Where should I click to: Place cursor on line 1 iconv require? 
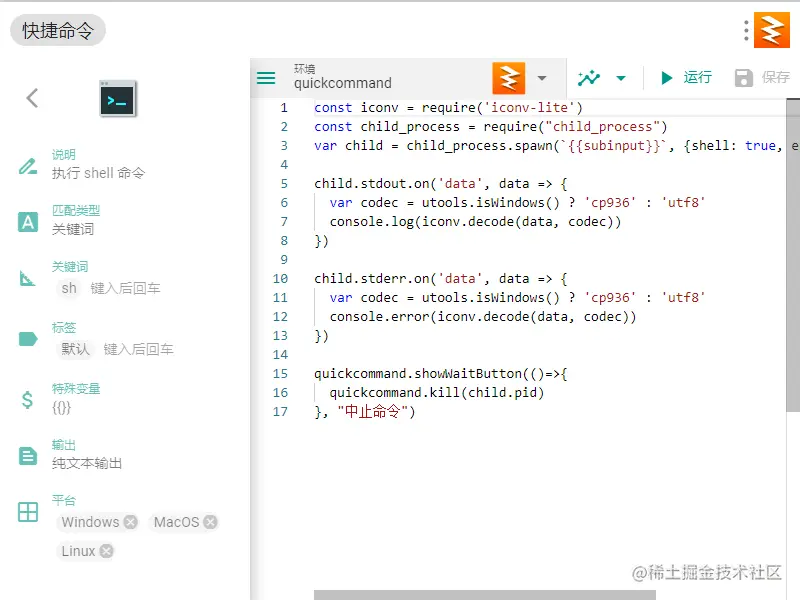[448, 108]
